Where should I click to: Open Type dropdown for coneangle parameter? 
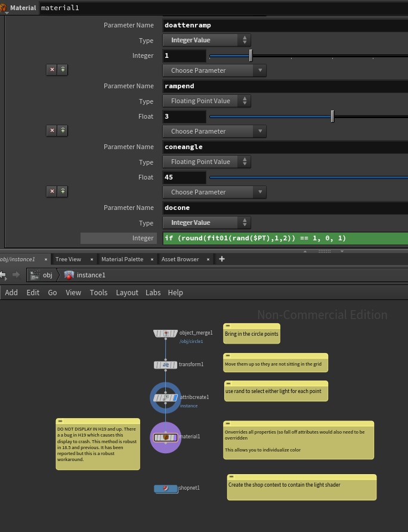tap(206, 162)
